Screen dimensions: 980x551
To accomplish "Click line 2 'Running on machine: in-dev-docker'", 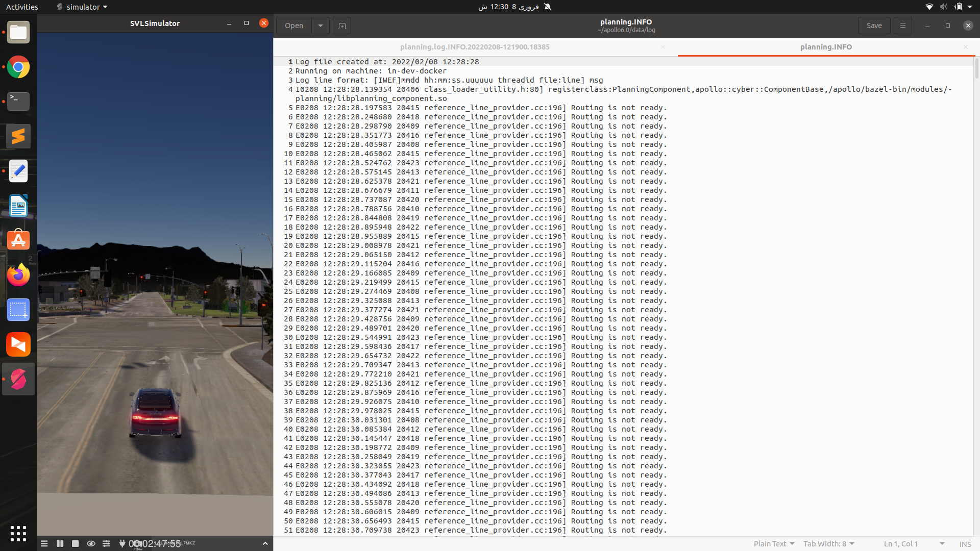I will pos(371,71).
